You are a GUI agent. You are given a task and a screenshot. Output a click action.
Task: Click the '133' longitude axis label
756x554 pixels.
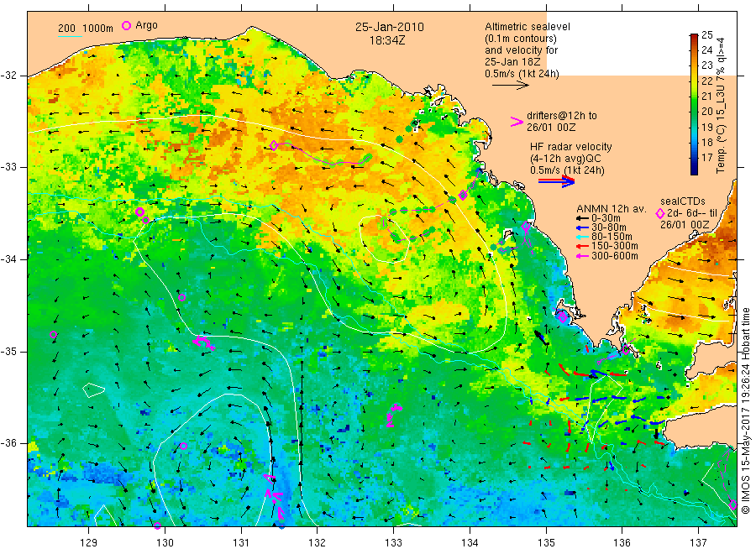coord(393,542)
